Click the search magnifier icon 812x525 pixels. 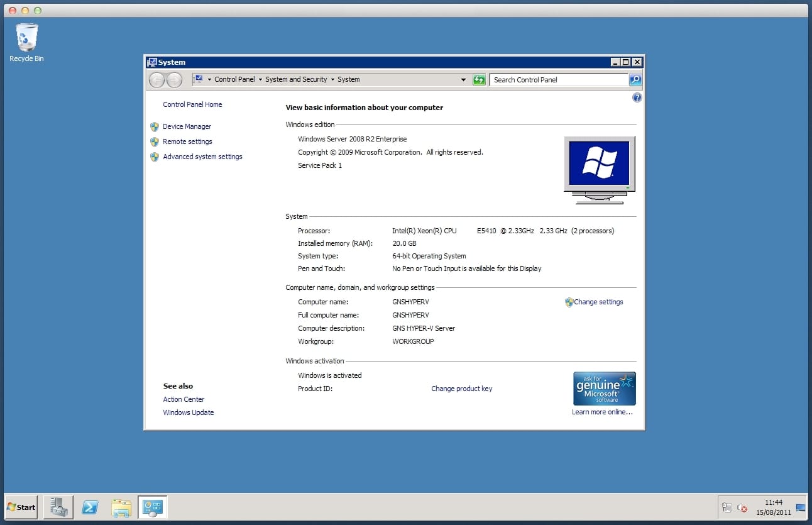click(635, 80)
